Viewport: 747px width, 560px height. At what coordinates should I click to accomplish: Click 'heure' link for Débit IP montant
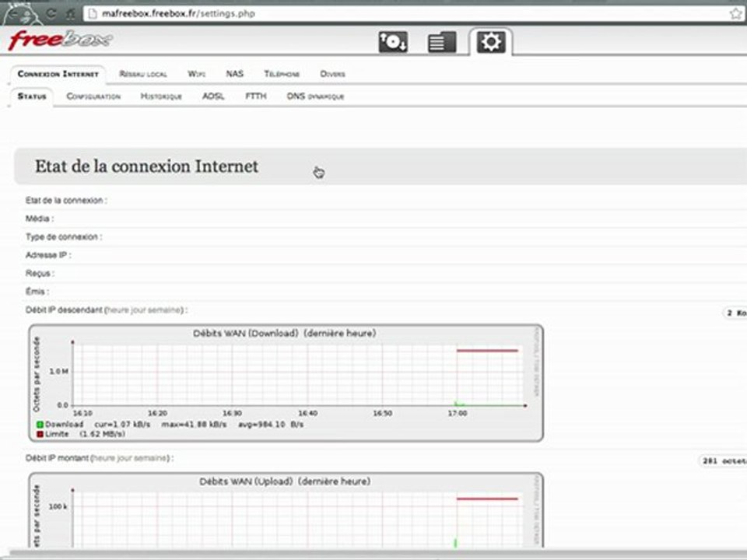[103, 458]
